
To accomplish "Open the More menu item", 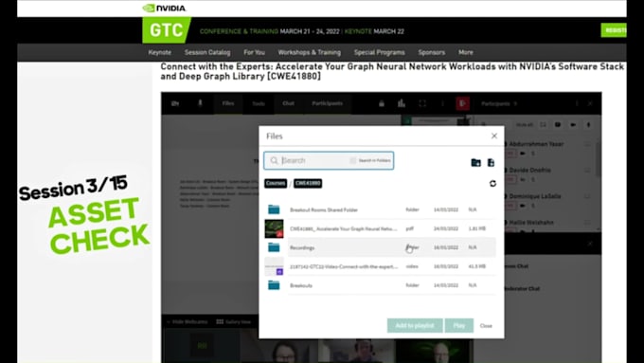I will (x=466, y=52).
